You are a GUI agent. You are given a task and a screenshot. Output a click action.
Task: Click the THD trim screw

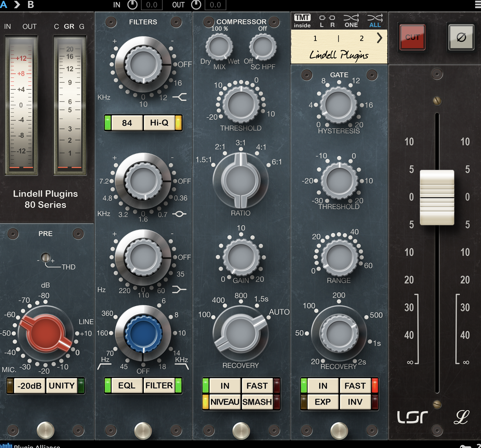point(45,258)
